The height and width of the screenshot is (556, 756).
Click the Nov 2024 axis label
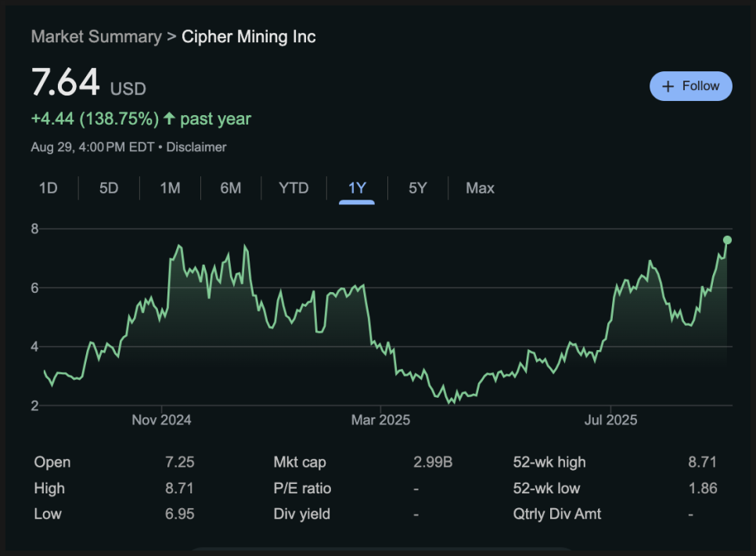point(161,420)
